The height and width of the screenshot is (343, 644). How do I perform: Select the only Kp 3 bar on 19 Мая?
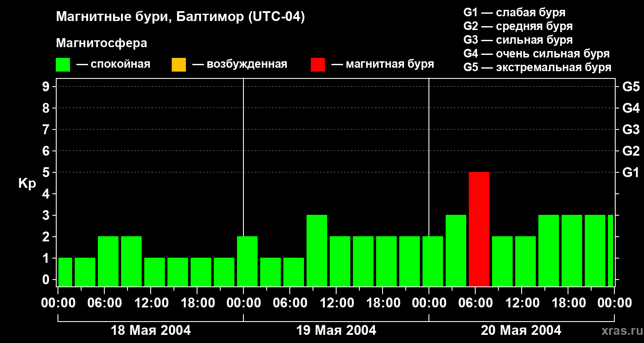[317, 251]
